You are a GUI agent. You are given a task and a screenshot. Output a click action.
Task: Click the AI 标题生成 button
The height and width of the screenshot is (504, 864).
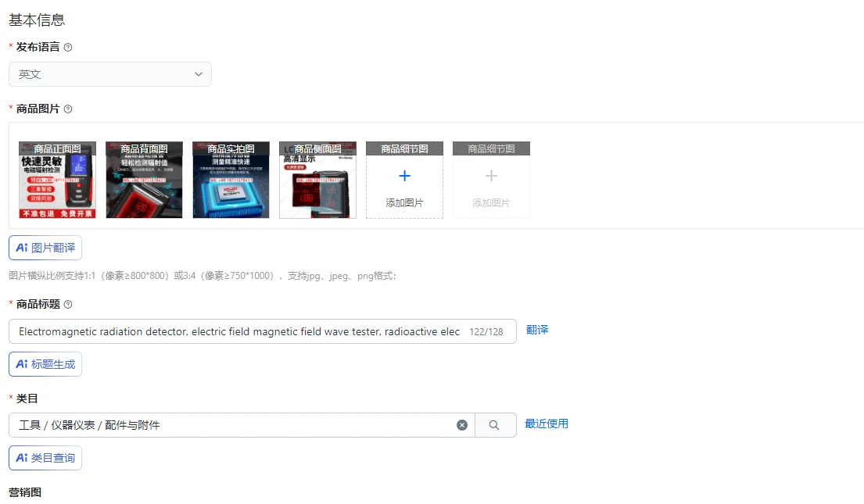click(45, 364)
